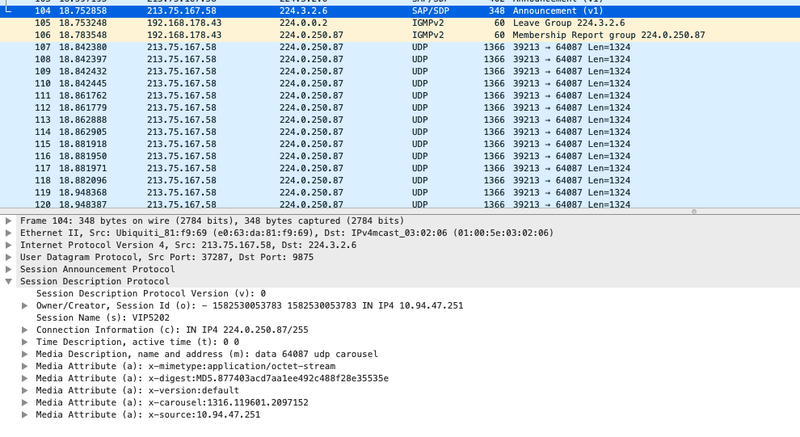Expand the x-mimetype media attribute

24,366
